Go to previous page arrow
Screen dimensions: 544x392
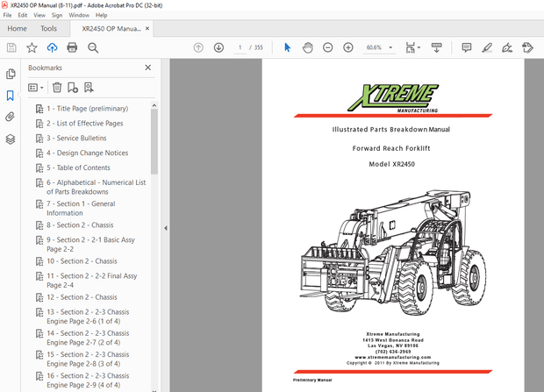[198, 47]
